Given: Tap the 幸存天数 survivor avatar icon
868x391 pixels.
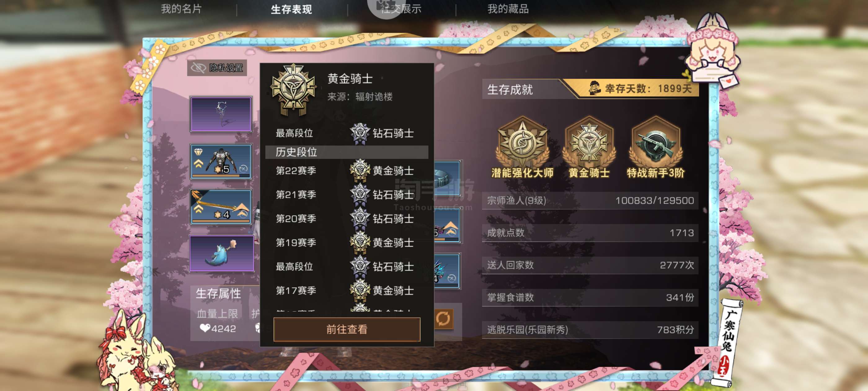Looking at the screenshot, I should pyautogui.click(x=595, y=88).
